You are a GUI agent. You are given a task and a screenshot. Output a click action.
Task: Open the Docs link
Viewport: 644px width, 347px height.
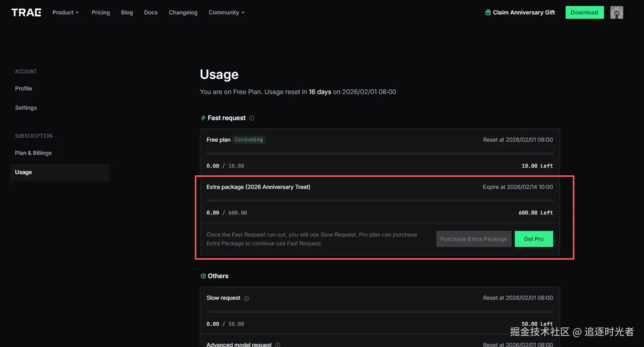(x=151, y=12)
